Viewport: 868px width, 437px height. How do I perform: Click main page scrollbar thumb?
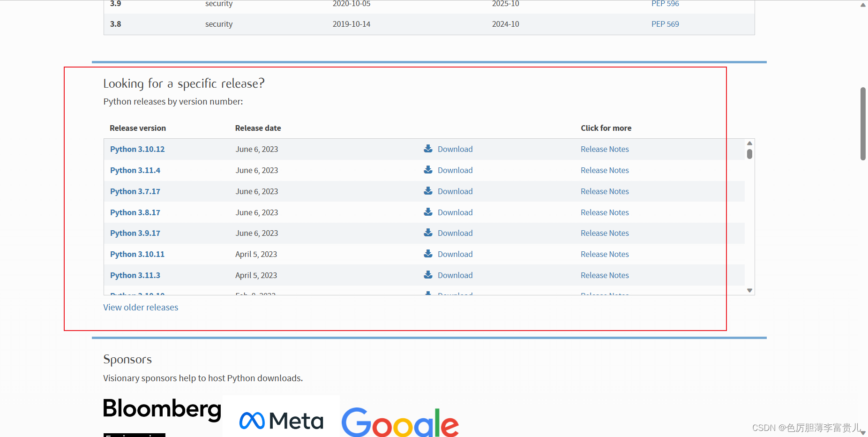pos(863,124)
